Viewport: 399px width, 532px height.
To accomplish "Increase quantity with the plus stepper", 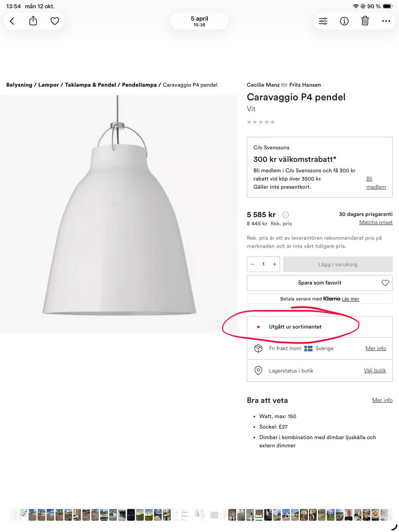I will coord(275,264).
